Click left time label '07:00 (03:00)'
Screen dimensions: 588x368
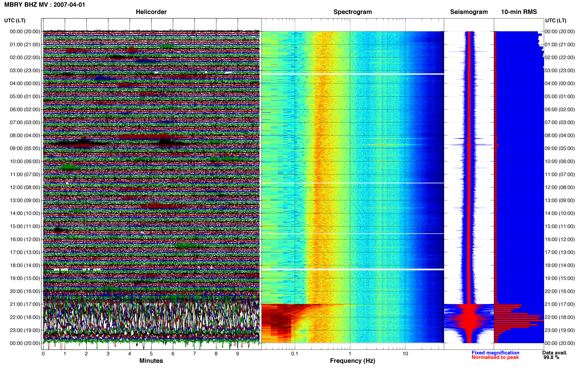click(x=25, y=122)
